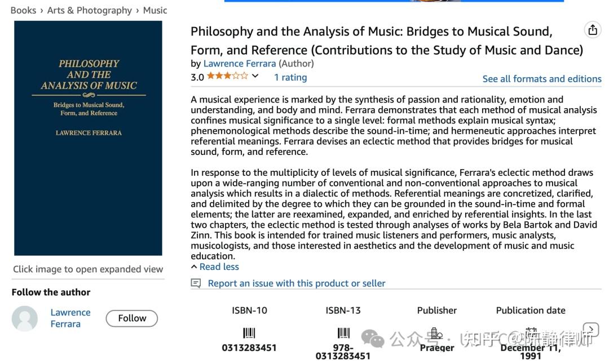Viewport: 609px width, 364px height.
Task: Click the star rating graphic
Action: pyautogui.click(x=227, y=76)
